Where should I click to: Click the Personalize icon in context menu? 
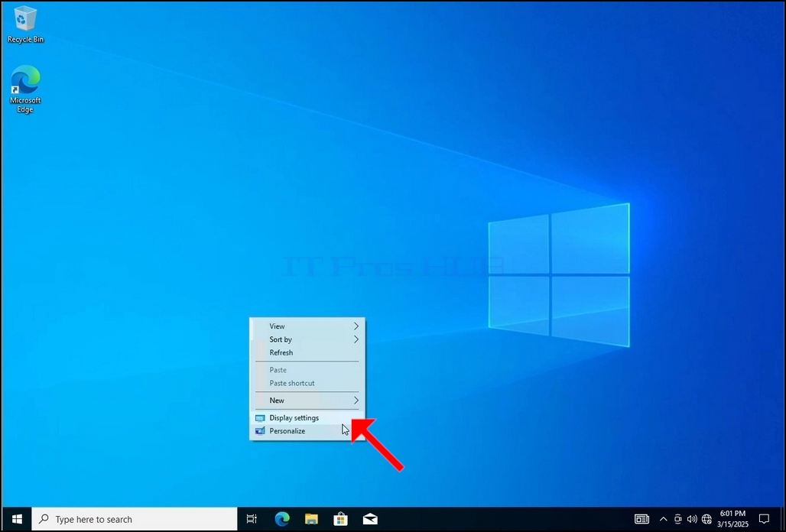[260, 431]
